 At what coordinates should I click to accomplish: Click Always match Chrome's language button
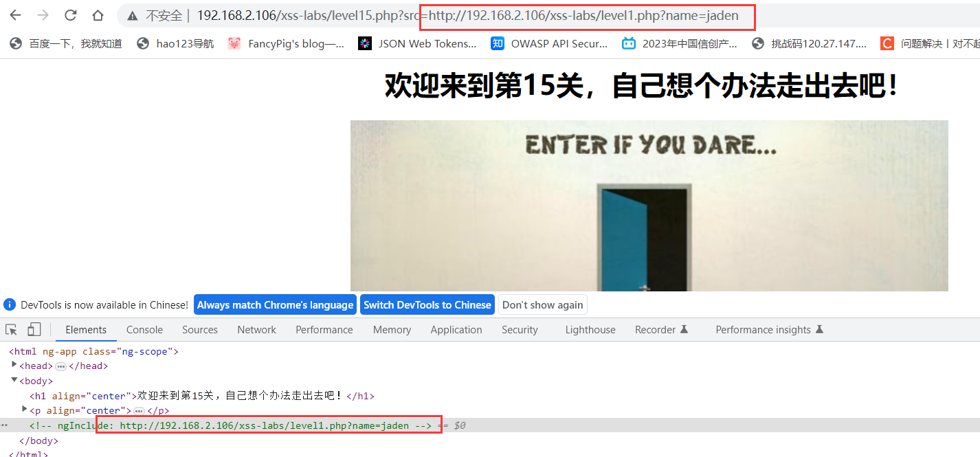click(275, 305)
